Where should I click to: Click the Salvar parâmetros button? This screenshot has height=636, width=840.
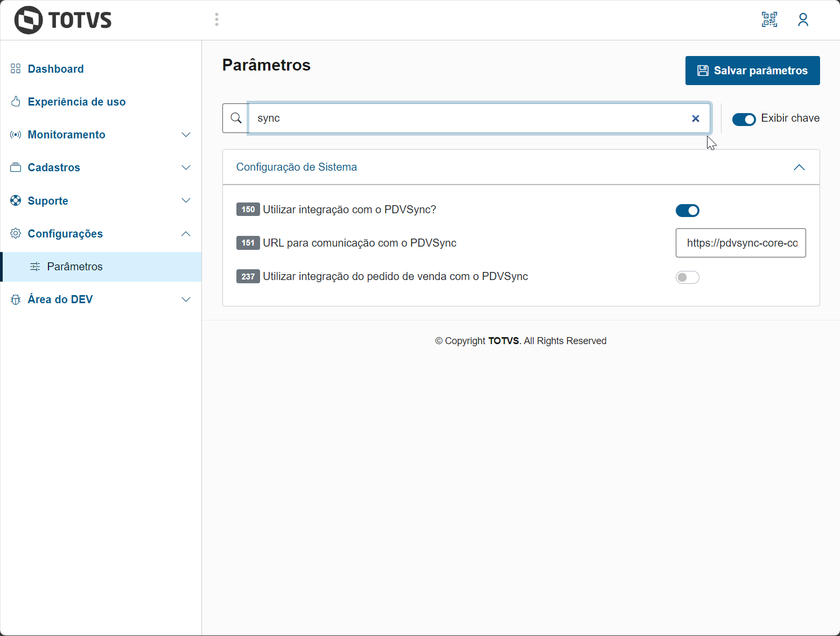752,71
